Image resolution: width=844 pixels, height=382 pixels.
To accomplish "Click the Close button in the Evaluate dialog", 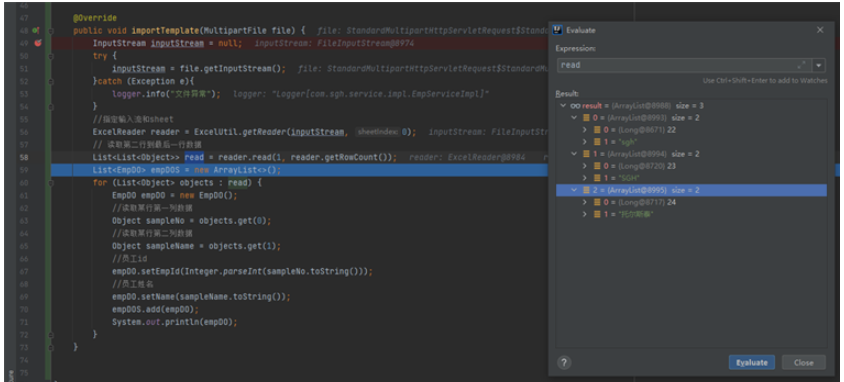I will [x=803, y=362].
